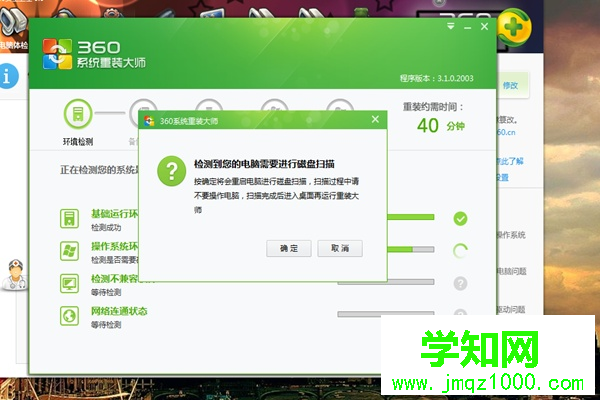Click the 网络连通状态 progress bar
This screenshot has width=600, height=400.
click(x=386, y=314)
